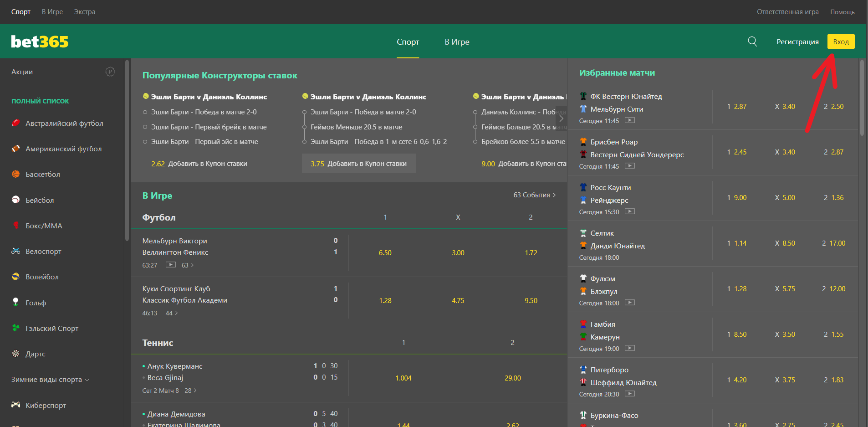Open video icon for ФК Вестерн Юнайтед match
The height and width of the screenshot is (427, 868).
pos(630,120)
